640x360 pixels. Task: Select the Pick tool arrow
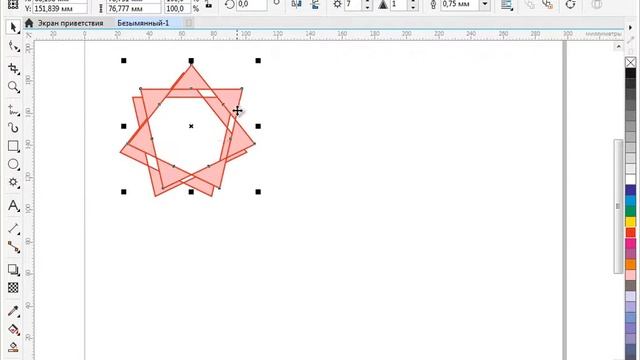[13, 27]
